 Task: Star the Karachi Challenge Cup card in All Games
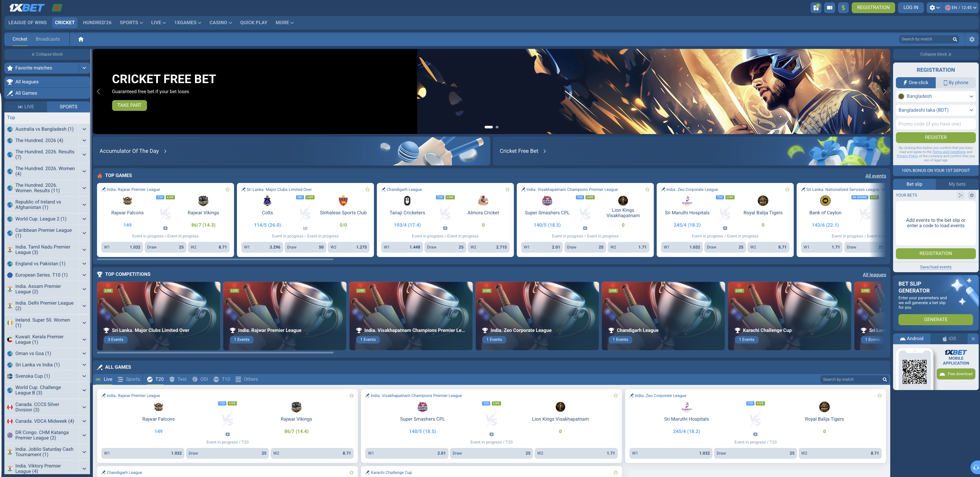click(616, 472)
